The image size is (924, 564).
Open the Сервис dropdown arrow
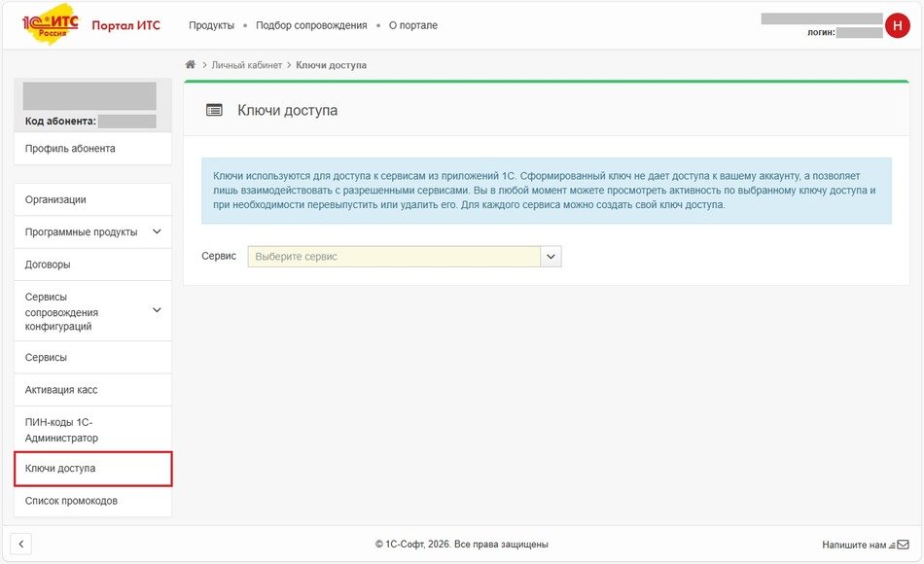coord(551,257)
